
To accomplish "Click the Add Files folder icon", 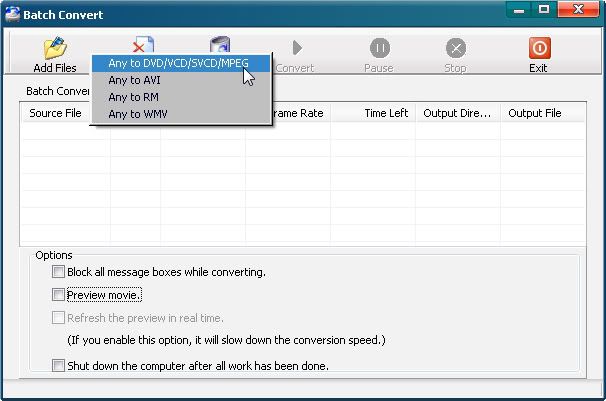I will tap(54, 48).
